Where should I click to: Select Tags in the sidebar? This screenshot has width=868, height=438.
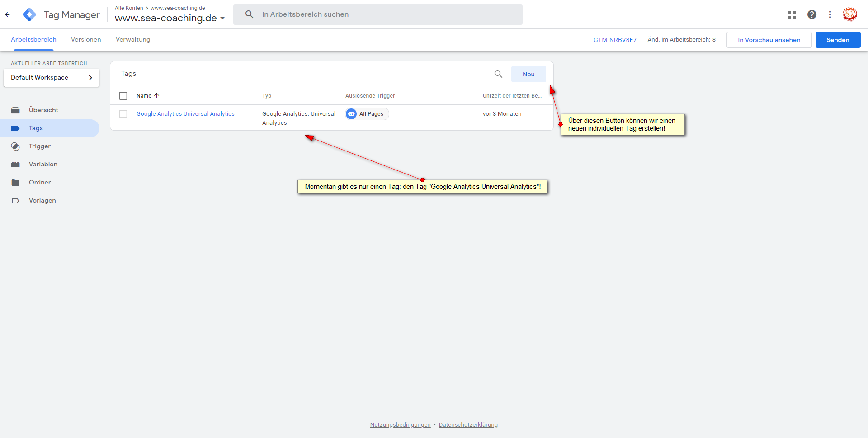(x=50, y=128)
